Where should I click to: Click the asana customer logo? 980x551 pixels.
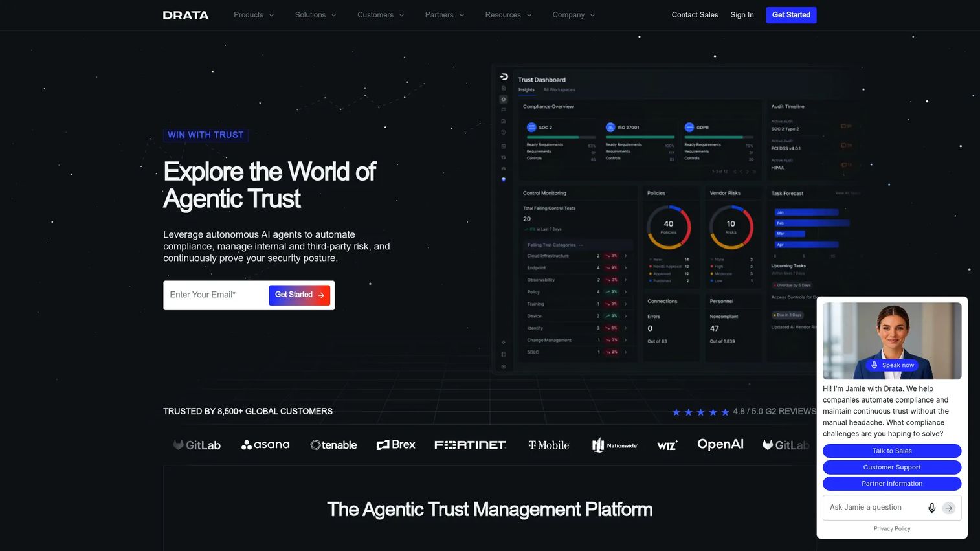click(x=265, y=445)
